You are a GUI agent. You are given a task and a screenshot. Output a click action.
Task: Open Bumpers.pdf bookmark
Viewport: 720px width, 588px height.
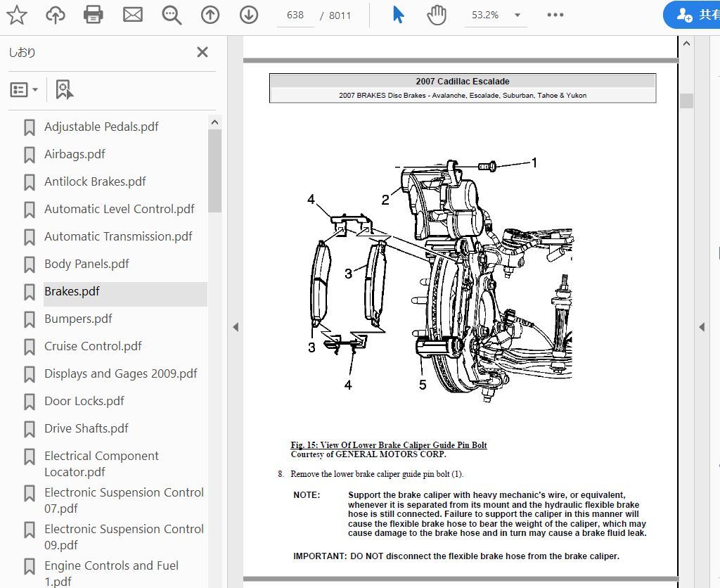click(78, 319)
